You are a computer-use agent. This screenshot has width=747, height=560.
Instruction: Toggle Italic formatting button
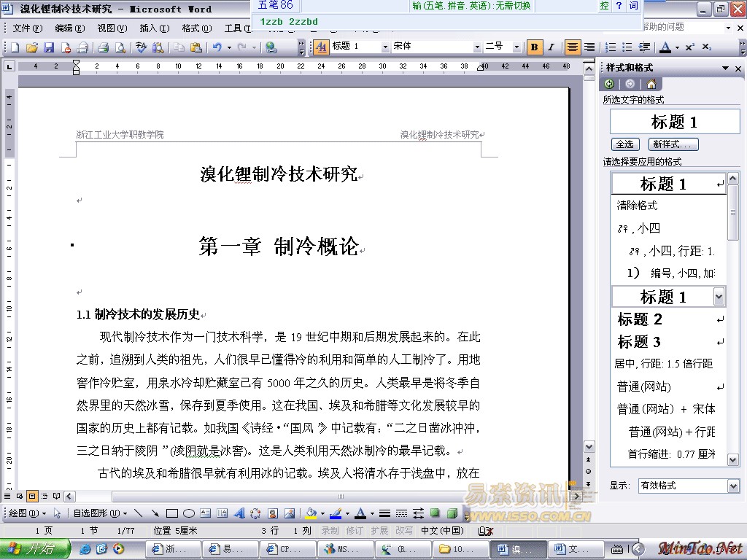(x=551, y=47)
